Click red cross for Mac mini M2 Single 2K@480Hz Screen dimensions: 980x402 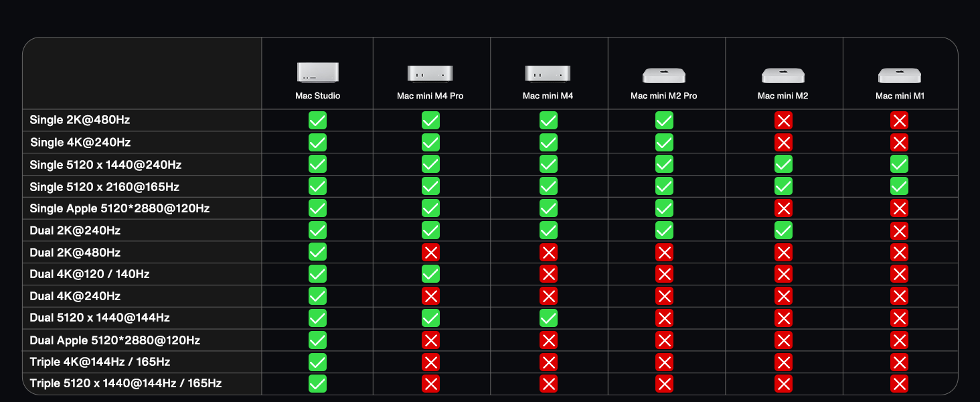783,121
